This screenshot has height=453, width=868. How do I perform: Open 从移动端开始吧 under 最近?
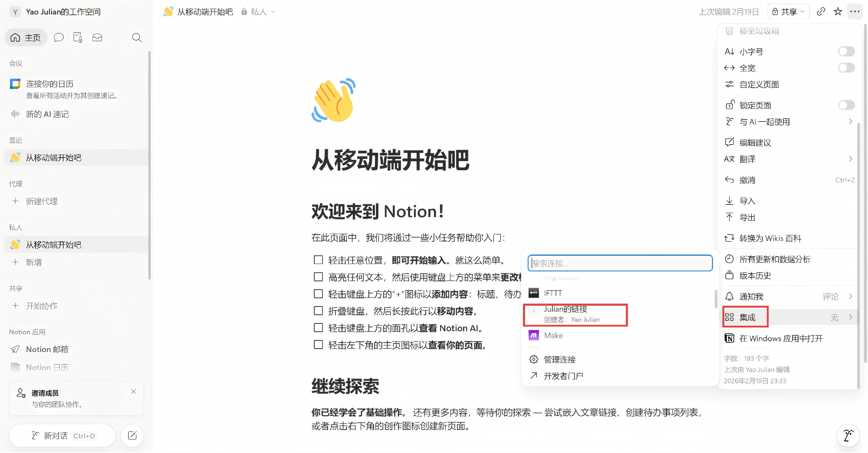click(76, 158)
